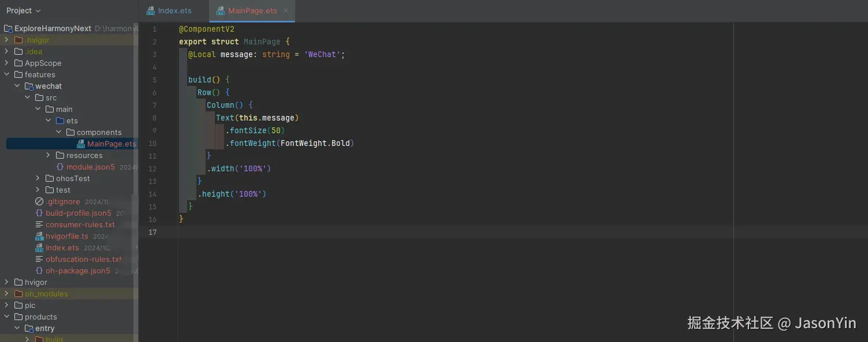Expand the resources folder
The image size is (868, 342).
[x=48, y=155]
